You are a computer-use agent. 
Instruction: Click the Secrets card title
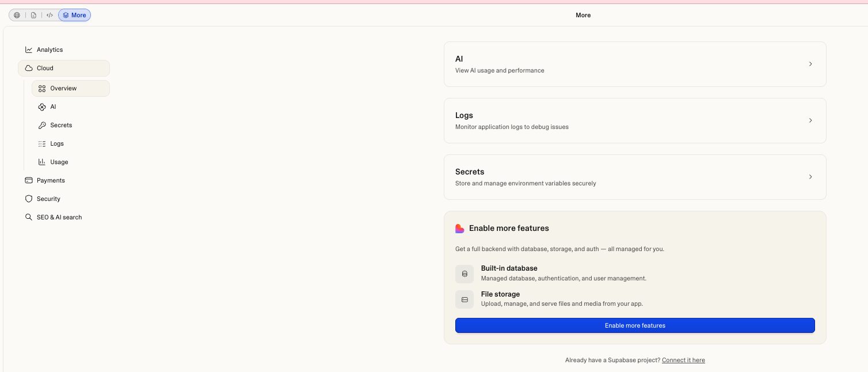click(x=470, y=172)
